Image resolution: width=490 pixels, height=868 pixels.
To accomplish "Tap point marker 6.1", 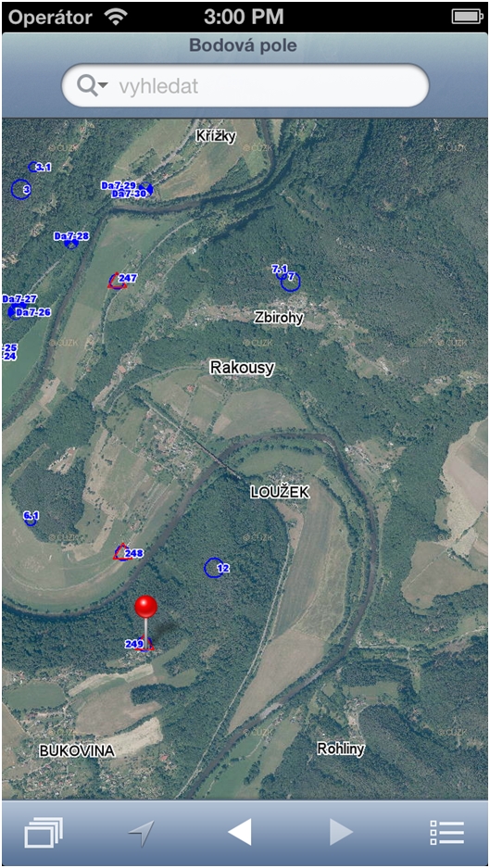I will (31, 520).
